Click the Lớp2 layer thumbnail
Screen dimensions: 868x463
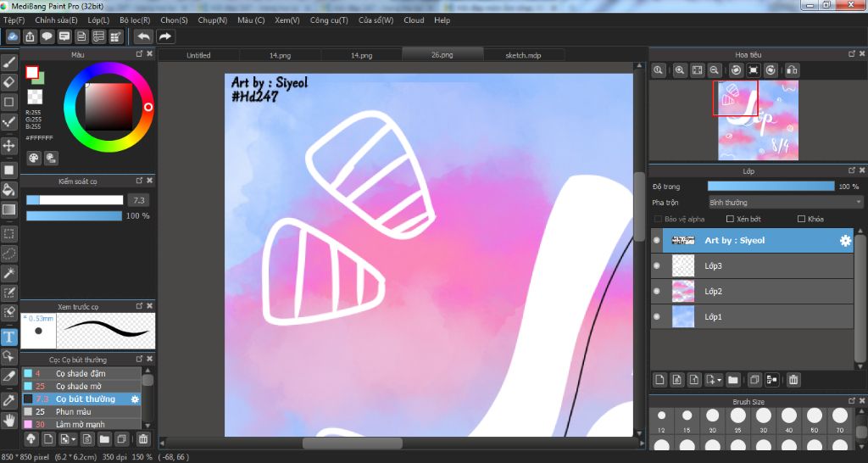click(682, 292)
